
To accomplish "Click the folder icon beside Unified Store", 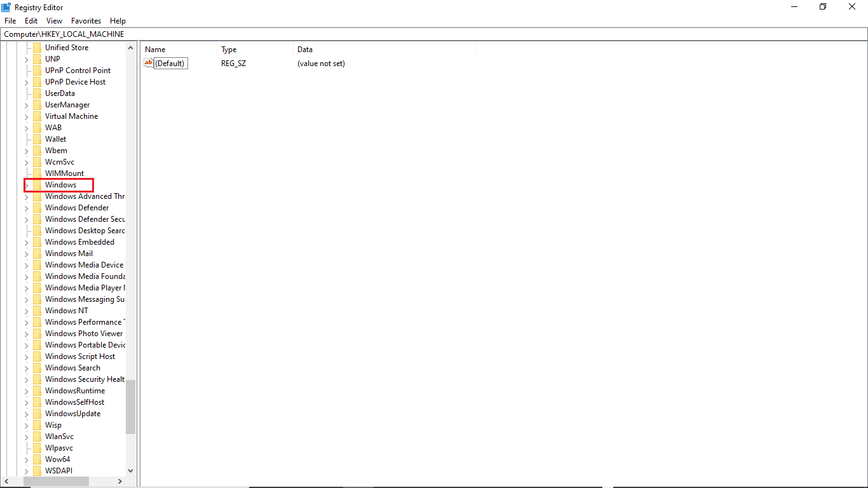I will pyautogui.click(x=37, y=48).
